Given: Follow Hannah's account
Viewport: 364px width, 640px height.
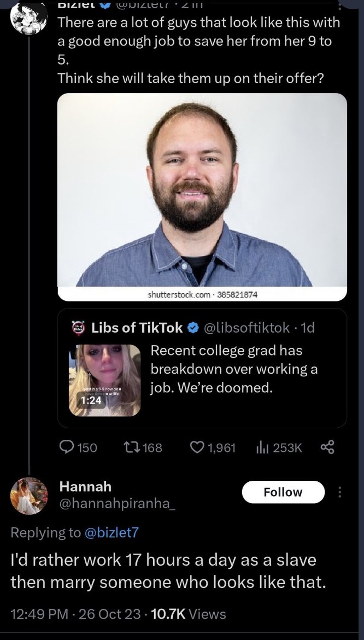Looking at the screenshot, I should point(283,492).
